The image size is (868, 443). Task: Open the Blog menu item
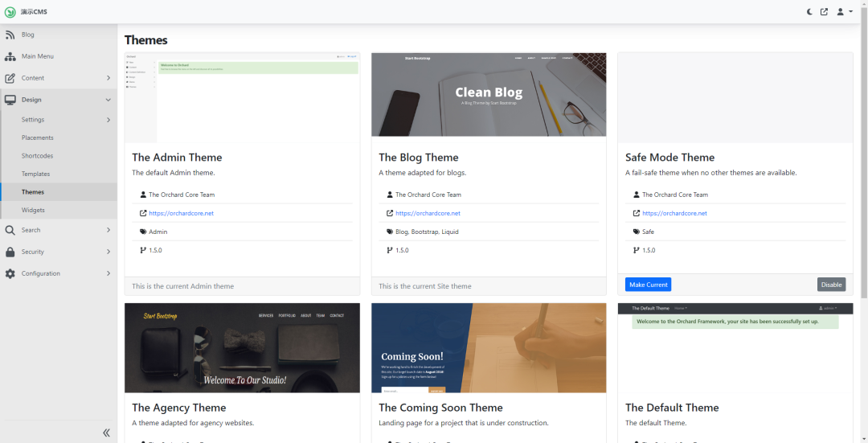tap(27, 35)
